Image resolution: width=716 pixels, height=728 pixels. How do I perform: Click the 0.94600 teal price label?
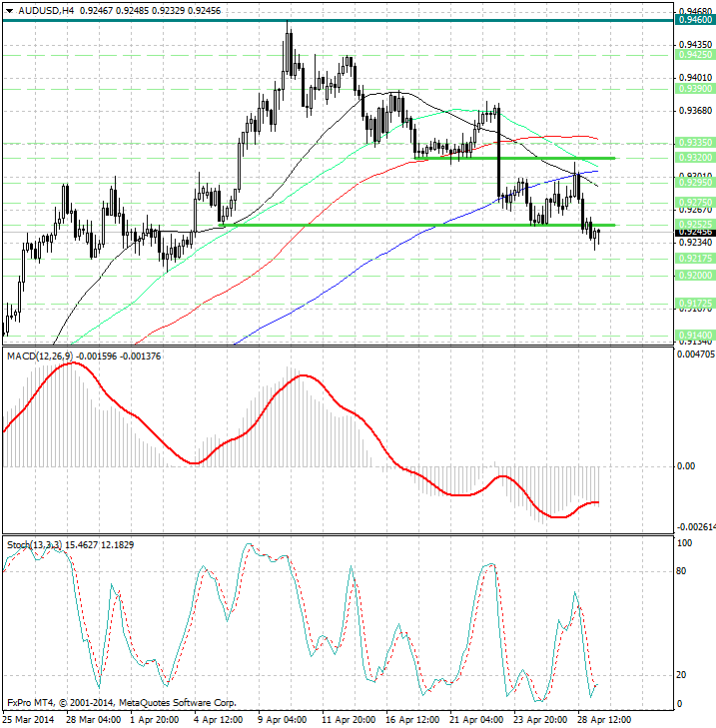pos(693,19)
